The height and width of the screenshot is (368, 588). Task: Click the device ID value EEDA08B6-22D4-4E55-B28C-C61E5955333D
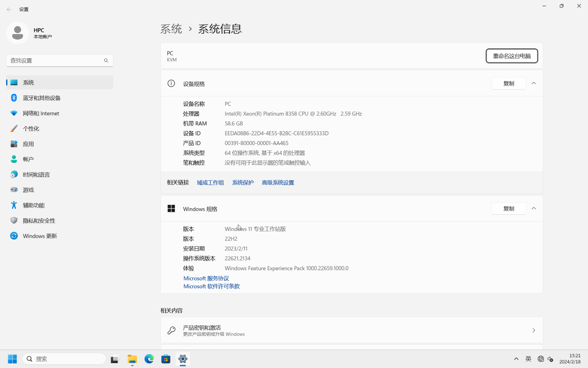click(277, 133)
